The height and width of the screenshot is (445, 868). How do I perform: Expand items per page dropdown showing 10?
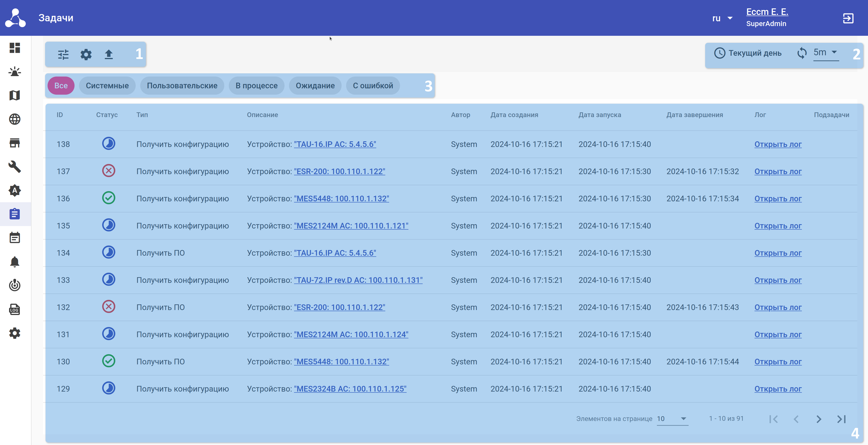coord(672,419)
